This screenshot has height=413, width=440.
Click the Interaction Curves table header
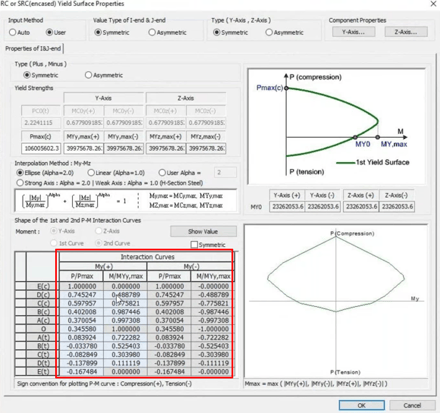coord(147,257)
